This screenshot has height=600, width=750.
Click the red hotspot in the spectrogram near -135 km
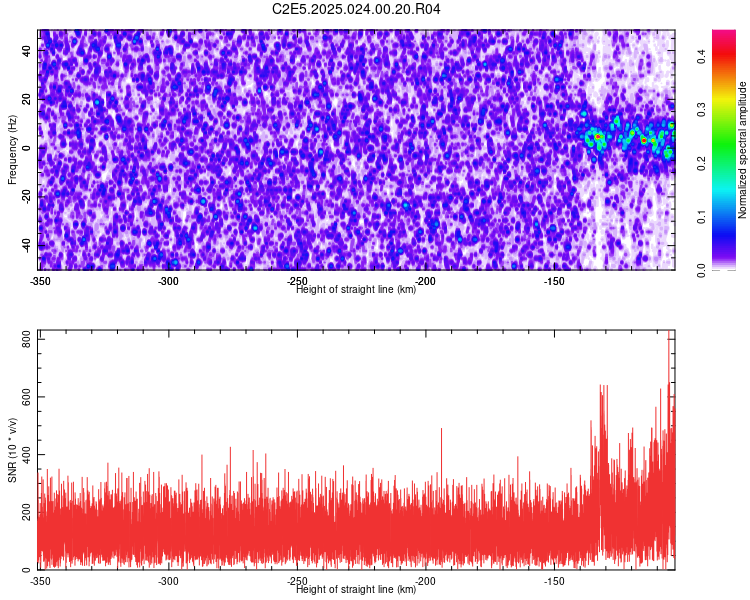click(x=597, y=137)
